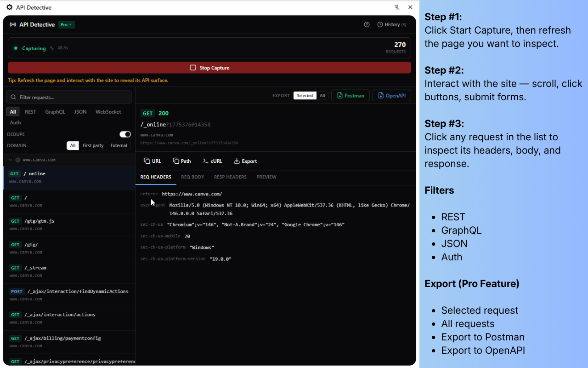Viewport: 588px width, 368px height.
Task: Focus the Filter requests search field
Action: [69, 97]
